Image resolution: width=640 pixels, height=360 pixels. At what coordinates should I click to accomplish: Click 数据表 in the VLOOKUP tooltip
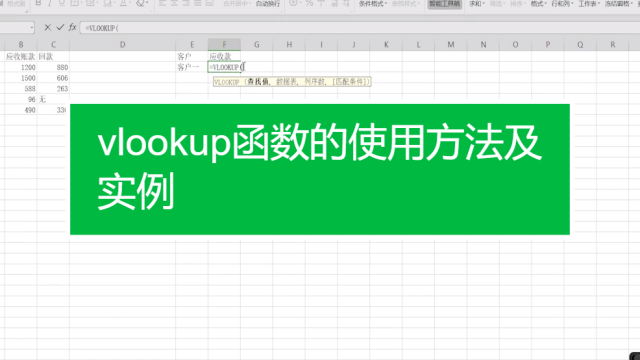pyautogui.click(x=287, y=82)
